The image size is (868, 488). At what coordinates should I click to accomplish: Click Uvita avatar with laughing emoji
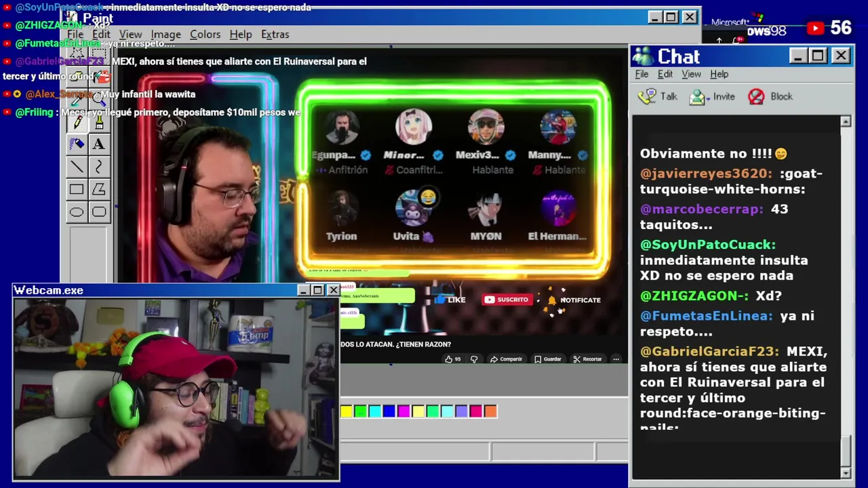413,208
